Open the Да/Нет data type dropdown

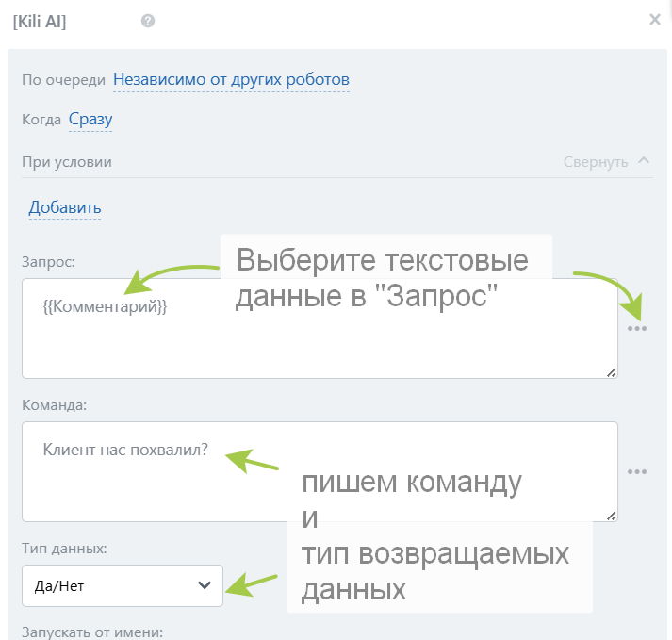click(x=123, y=586)
